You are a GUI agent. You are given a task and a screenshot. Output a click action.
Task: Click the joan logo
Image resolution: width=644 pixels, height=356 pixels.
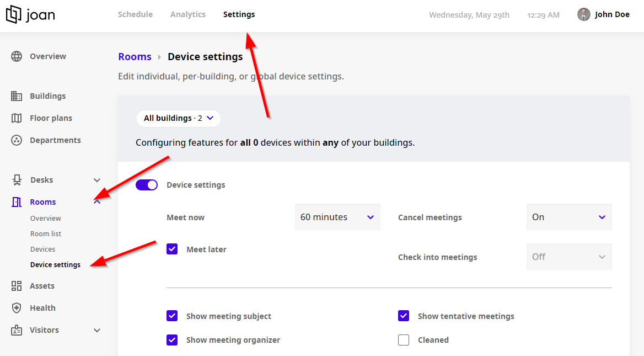coord(30,14)
